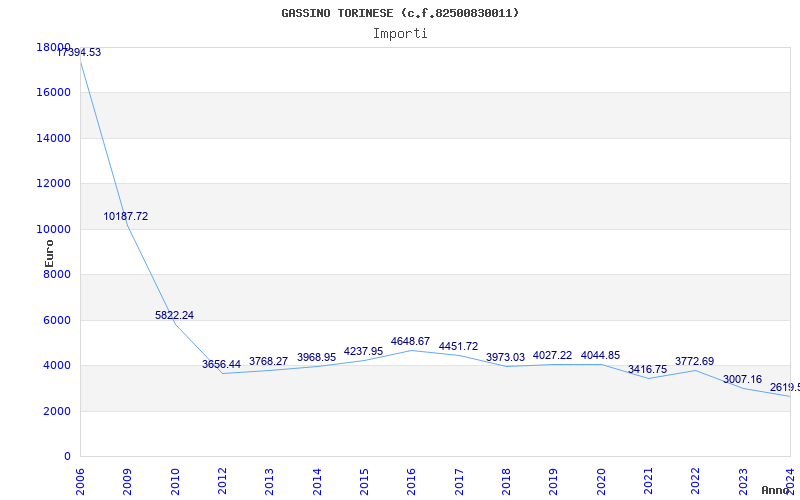Click the x-axis year 2022
This screenshot has width=800, height=500.
(695, 482)
